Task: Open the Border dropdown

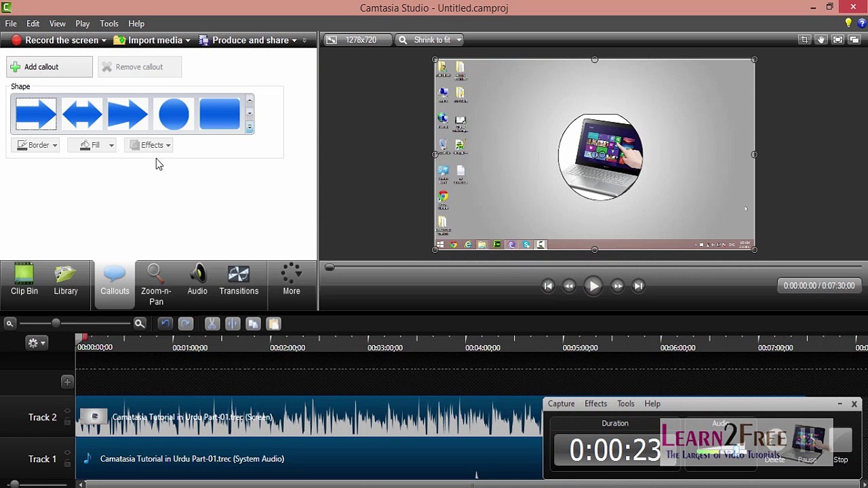Action: [37, 145]
